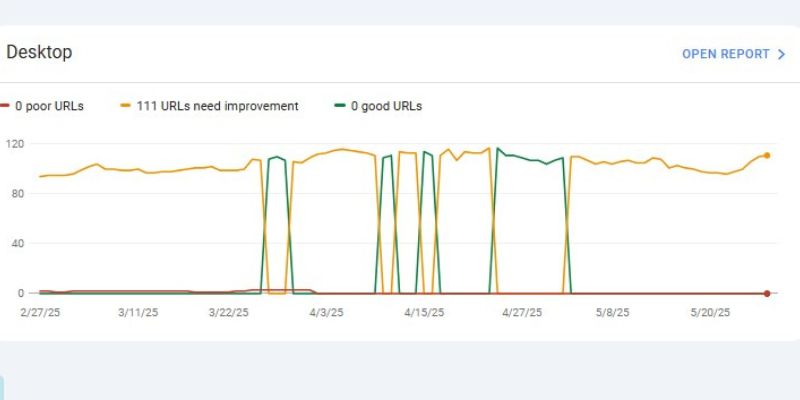Click the 3/22/25 date axis label

pos(231,313)
